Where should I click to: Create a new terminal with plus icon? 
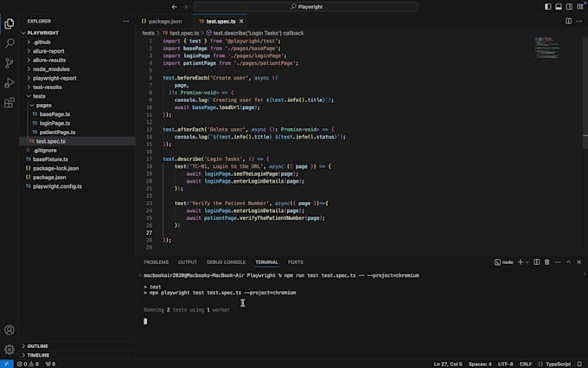tap(521, 262)
